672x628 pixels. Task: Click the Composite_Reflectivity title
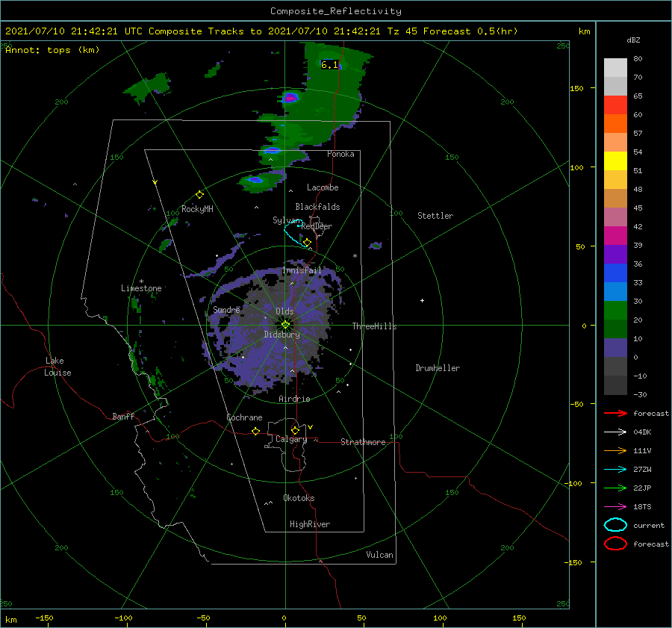pos(335,11)
